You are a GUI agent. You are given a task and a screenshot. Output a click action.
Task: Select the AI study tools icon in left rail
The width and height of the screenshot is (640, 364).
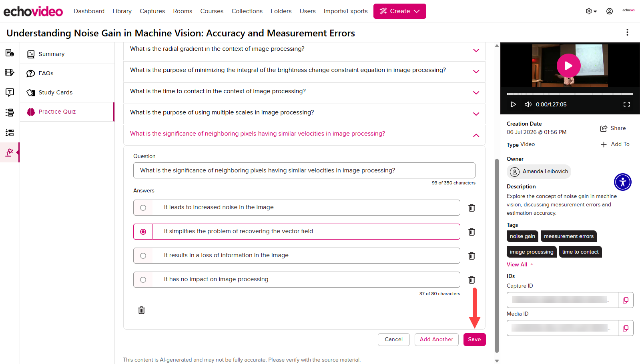point(10,152)
